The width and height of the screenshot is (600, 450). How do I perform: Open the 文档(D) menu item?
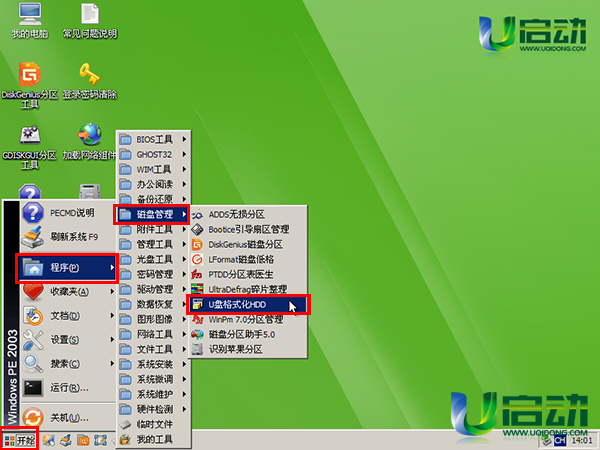click(67, 316)
